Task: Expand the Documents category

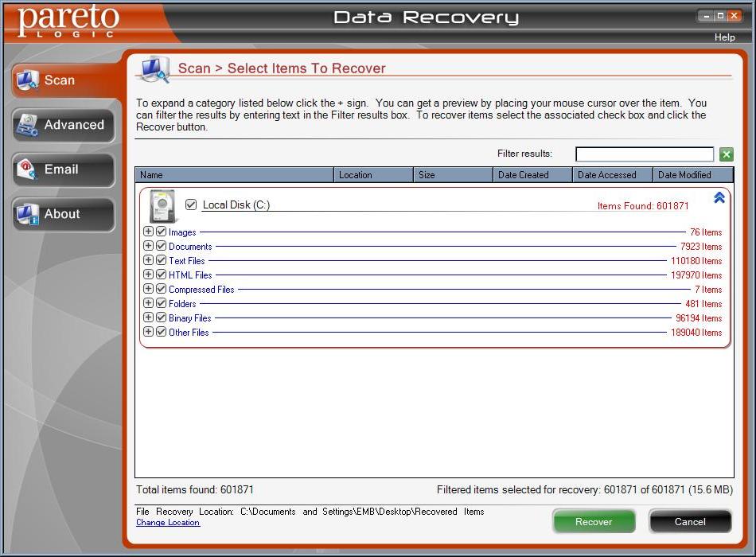Action: point(148,246)
